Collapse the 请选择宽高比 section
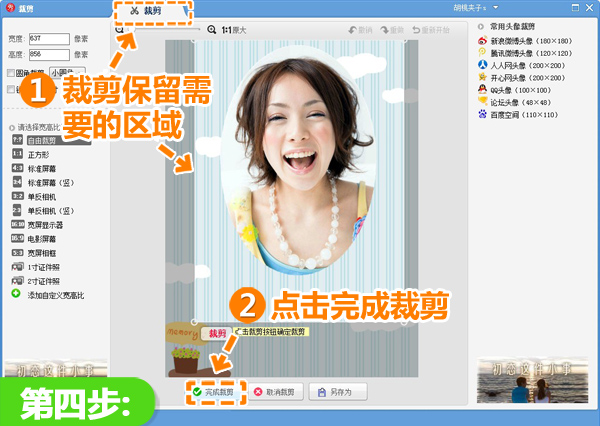The height and width of the screenshot is (426, 600). (11, 127)
